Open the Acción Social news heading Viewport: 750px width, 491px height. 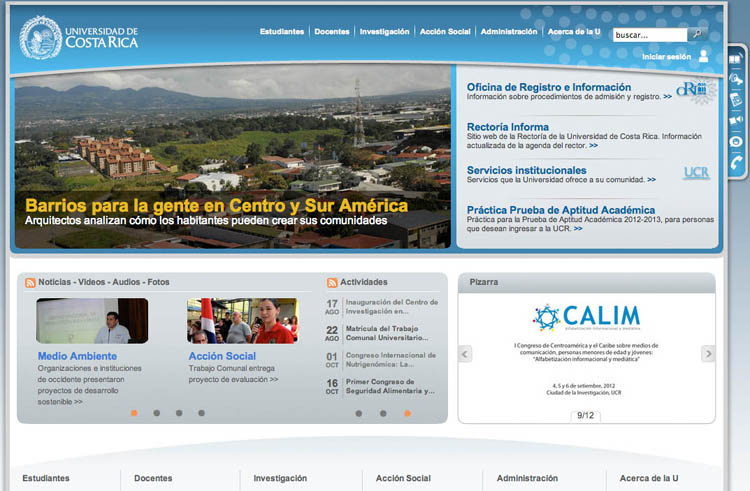point(222,356)
